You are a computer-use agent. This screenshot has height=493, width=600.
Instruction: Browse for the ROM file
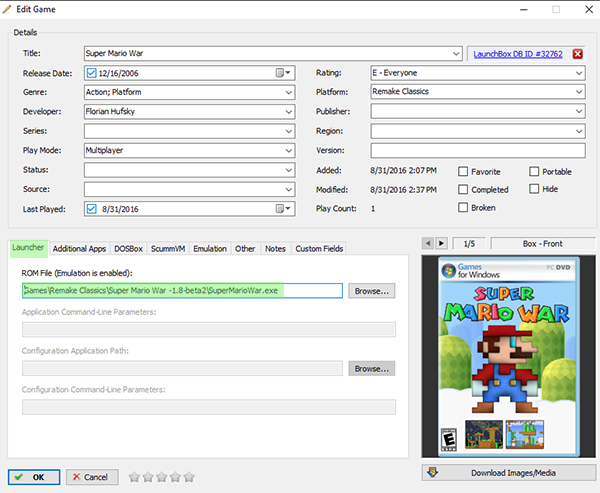point(372,291)
